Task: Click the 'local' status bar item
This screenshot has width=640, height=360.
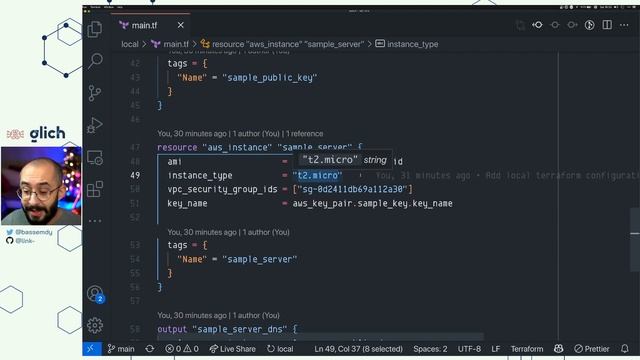Action: tap(280, 349)
